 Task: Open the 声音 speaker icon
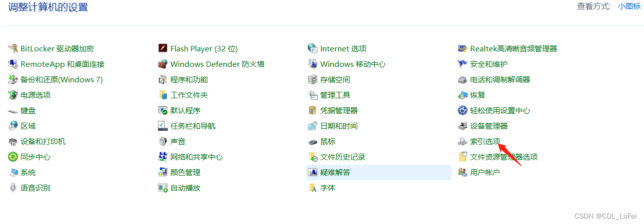point(162,141)
